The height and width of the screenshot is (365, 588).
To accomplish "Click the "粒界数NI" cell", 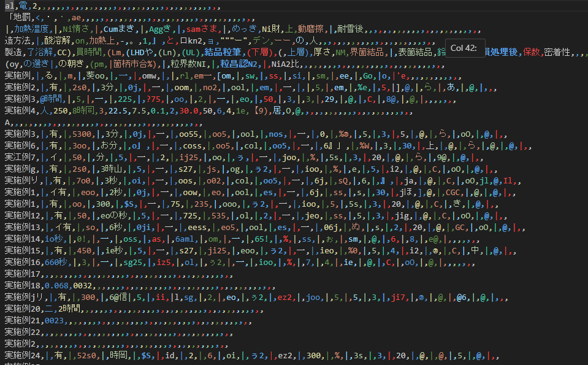I will [x=188, y=64].
